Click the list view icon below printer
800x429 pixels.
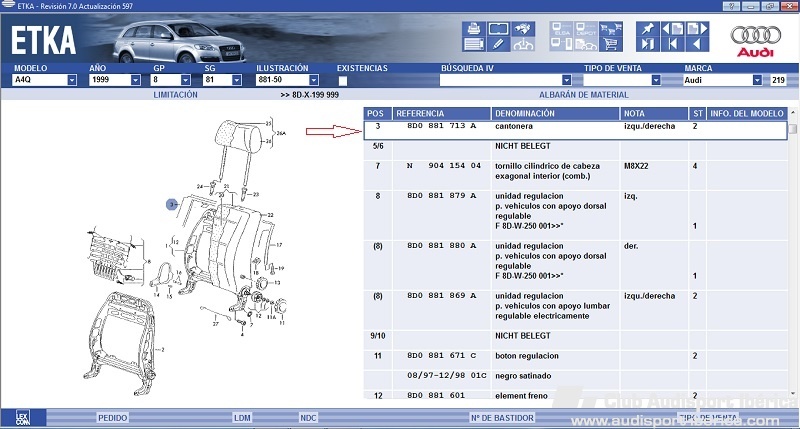tap(473, 44)
